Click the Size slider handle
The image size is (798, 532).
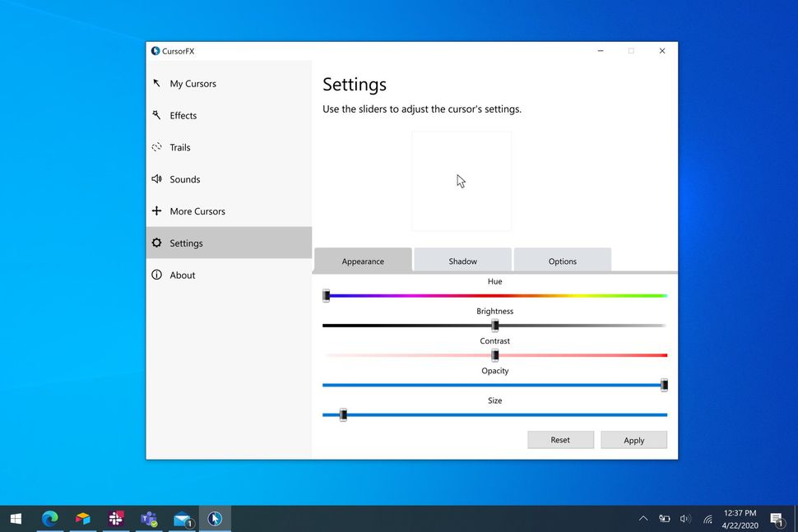pyautogui.click(x=341, y=415)
